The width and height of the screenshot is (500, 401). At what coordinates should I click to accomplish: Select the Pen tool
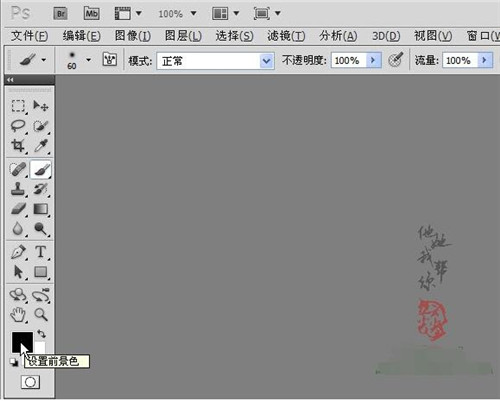pos(18,252)
